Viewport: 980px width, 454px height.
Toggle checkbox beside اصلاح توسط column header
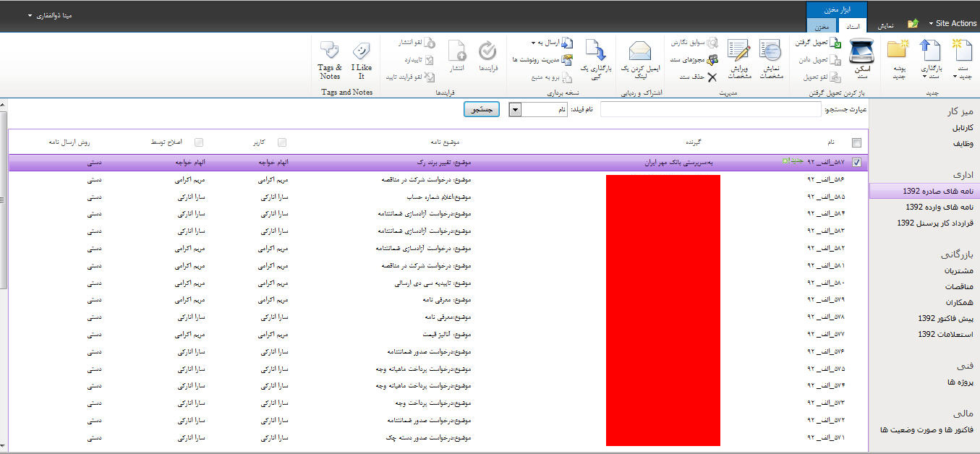point(199,142)
